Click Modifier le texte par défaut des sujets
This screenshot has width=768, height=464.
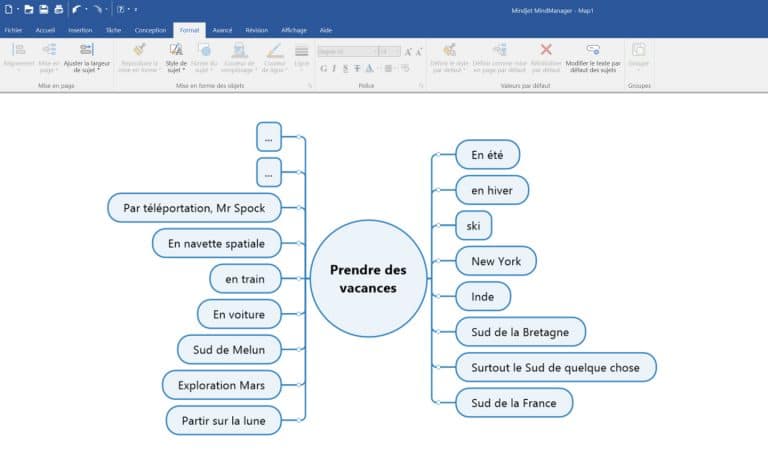(592, 58)
